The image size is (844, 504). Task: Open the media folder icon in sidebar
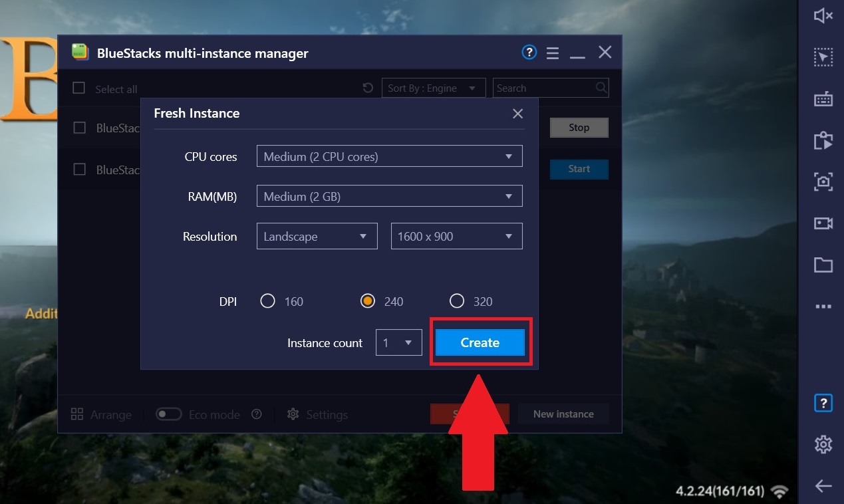(823, 265)
